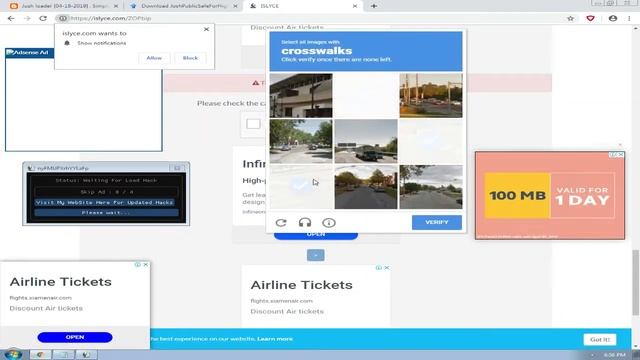640x360 pixels.
Task: Close the notification permission popup
Action: coord(206,29)
